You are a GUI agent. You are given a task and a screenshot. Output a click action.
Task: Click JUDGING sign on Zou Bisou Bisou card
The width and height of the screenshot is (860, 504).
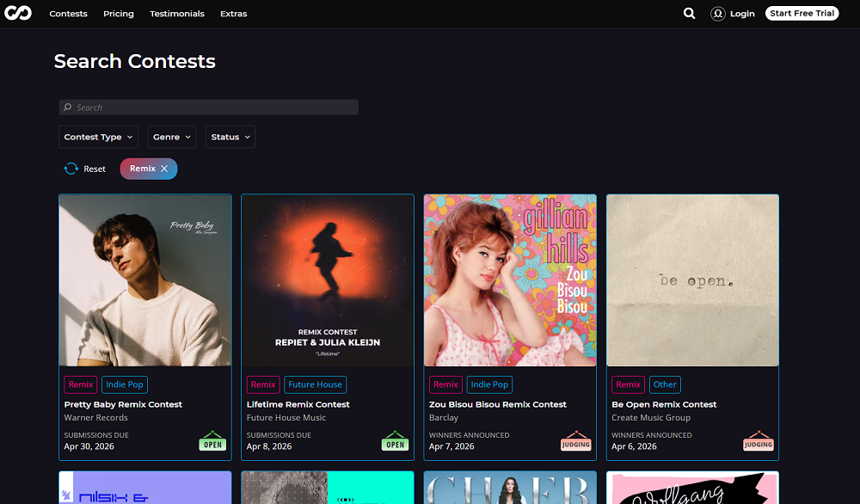pos(576,441)
